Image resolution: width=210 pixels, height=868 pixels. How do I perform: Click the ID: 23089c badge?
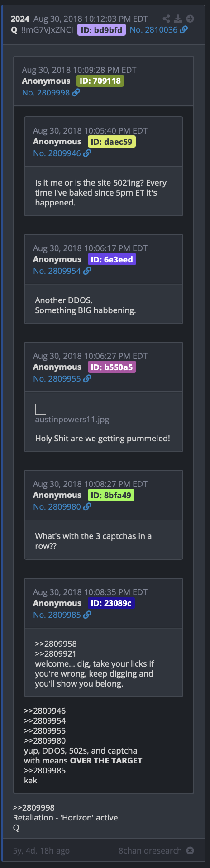point(111,603)
